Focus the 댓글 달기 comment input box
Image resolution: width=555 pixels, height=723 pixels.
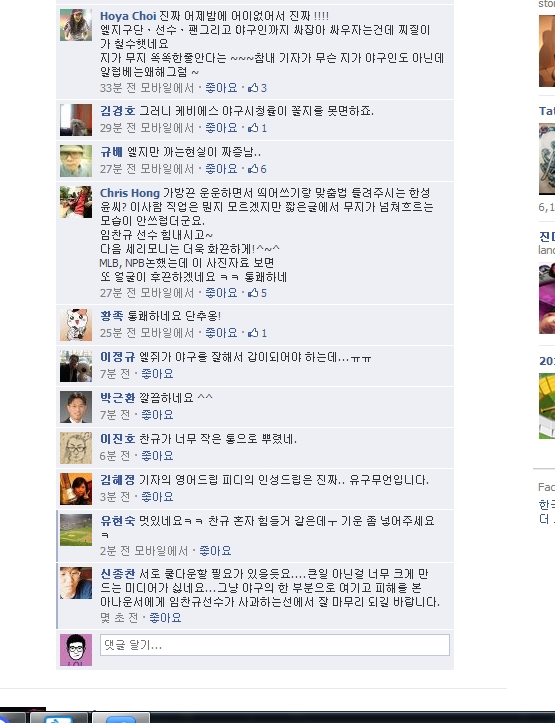[275, 645]
